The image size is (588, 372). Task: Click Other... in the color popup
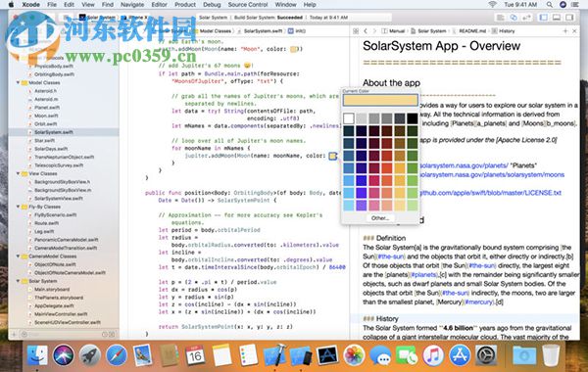380,217
